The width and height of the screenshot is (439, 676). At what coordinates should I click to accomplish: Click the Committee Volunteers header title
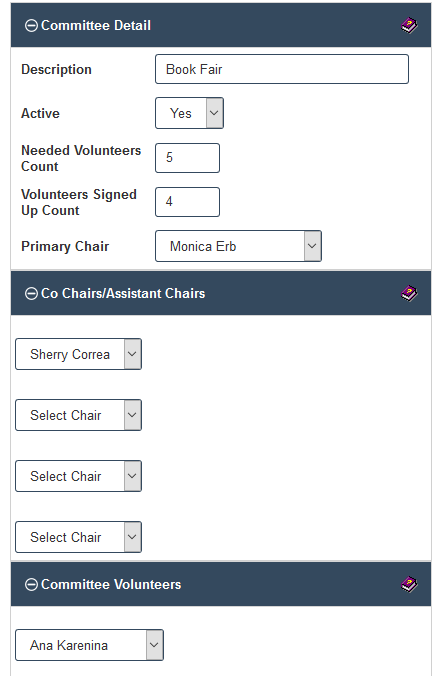pyautogui.click(x=111, y=585)
